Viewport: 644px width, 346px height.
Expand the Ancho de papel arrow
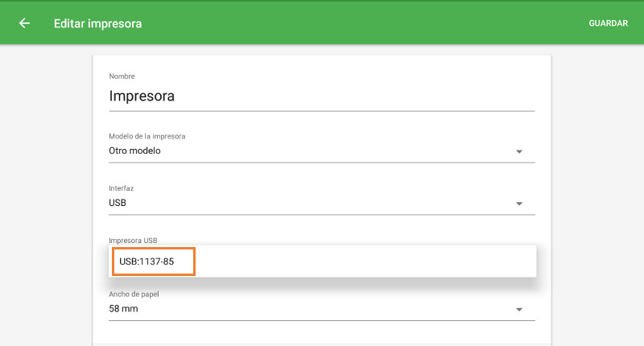tap(519, 309)
